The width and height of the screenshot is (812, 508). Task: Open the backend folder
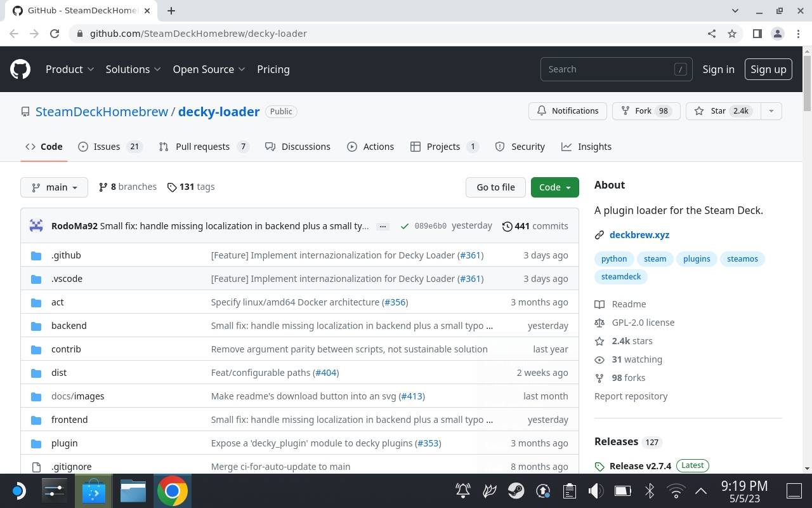point(69,326)
